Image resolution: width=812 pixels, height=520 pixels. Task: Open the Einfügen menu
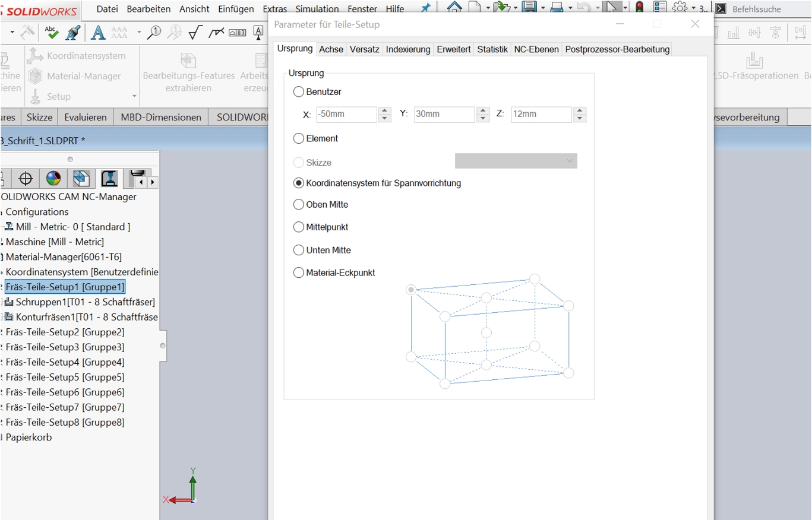pyautogui.click(x=236, y=9)
